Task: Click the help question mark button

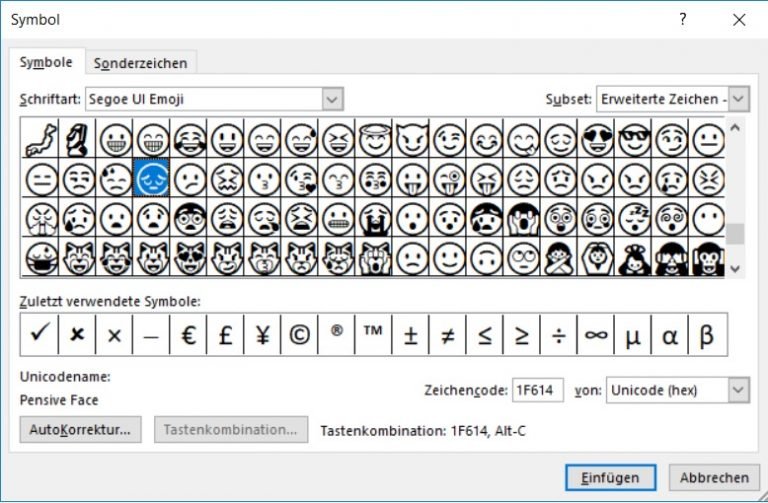Action: coord(683,19)
